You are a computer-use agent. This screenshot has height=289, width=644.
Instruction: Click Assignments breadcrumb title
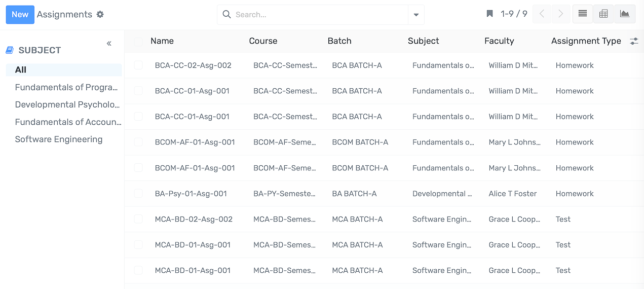pyautogui.click(x=64, y=14)
